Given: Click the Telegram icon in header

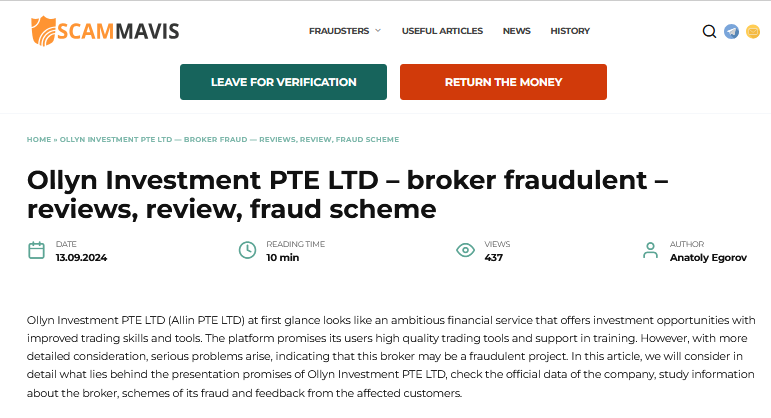Looking at the screenshot, I should 731,31.
